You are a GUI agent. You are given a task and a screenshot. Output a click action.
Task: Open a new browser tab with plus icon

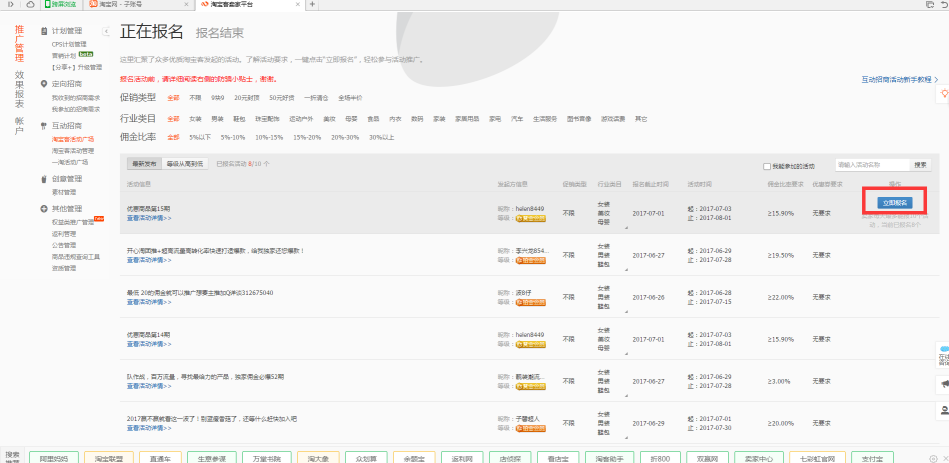[312, 5]
